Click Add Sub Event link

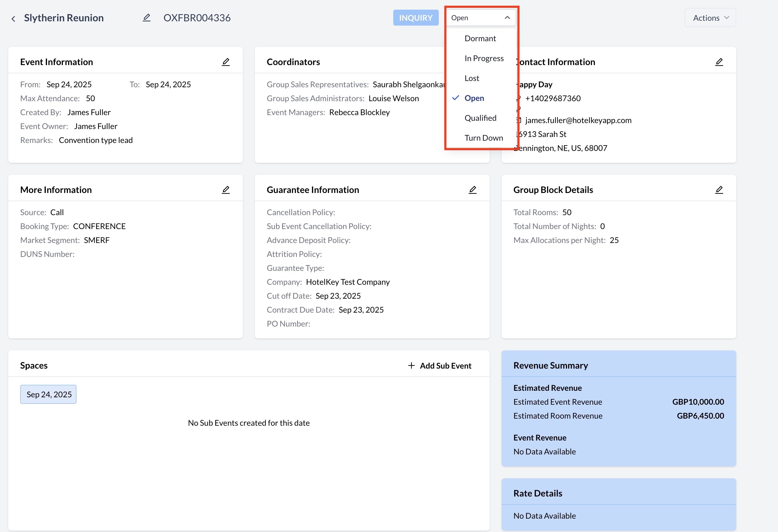tap(445, 366)
